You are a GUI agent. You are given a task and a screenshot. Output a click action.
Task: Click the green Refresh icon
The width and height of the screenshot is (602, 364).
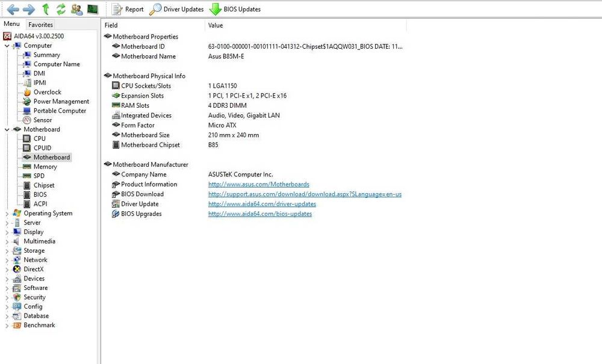(61, 9)
